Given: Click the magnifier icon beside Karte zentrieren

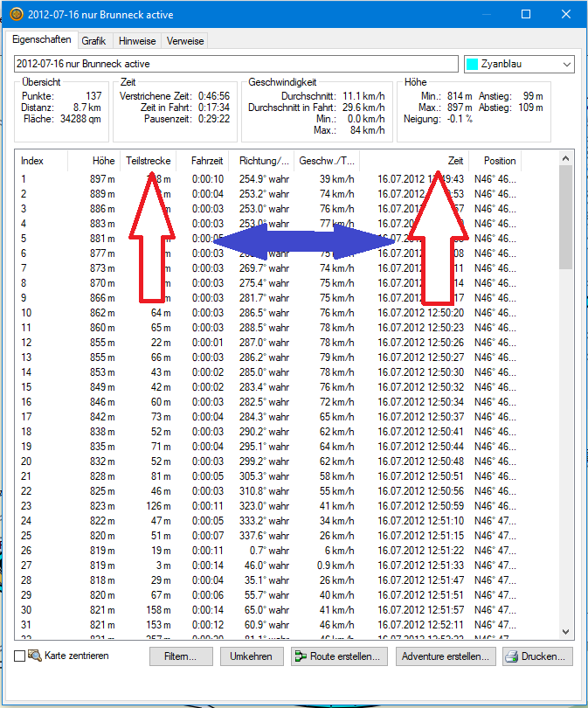Looking at the screenshot, I should click(35, 656).
